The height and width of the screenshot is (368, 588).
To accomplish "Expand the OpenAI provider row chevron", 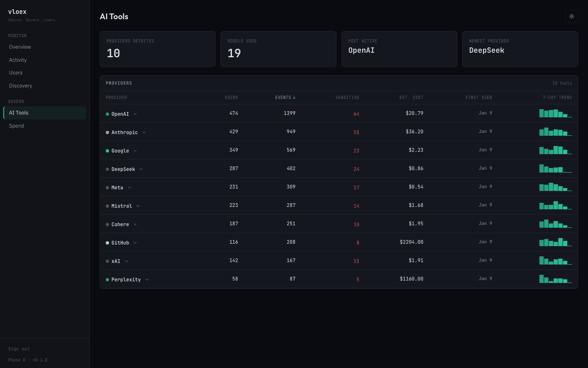I will click(135, 113).
